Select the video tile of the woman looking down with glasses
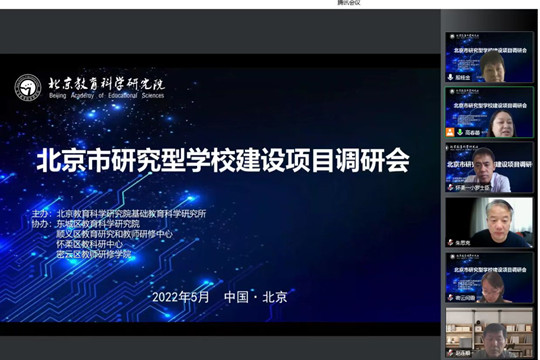Image resolution: width=540 pixels, height=360 pixels. [489, 278]
